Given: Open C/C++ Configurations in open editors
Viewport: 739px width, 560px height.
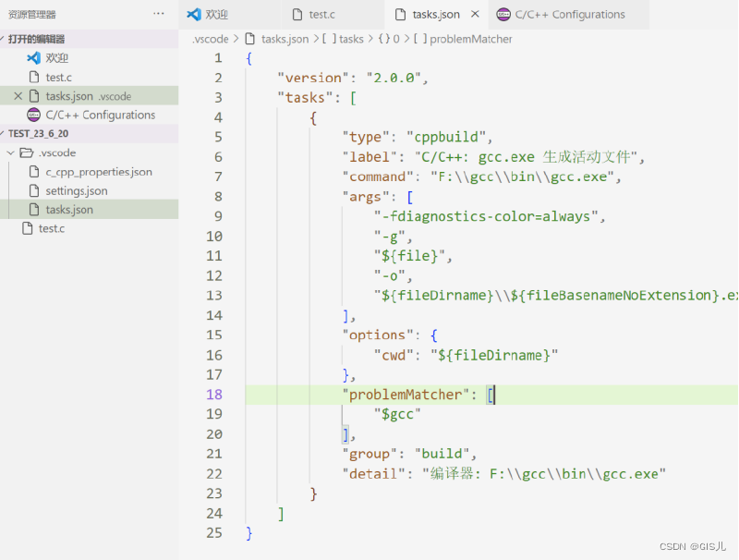Looking at the screenshot, I should pyautogui.click(x=89, y=115).
